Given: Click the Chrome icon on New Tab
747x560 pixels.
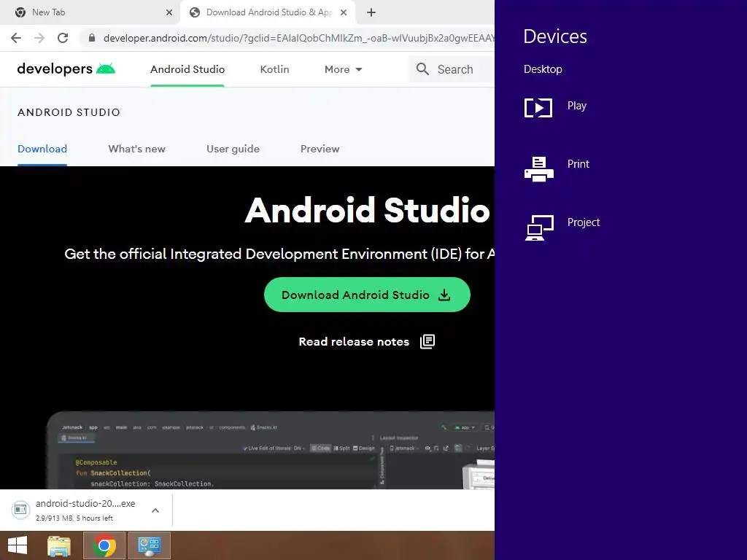Looking at the screenshot, I should pos(20,12).
